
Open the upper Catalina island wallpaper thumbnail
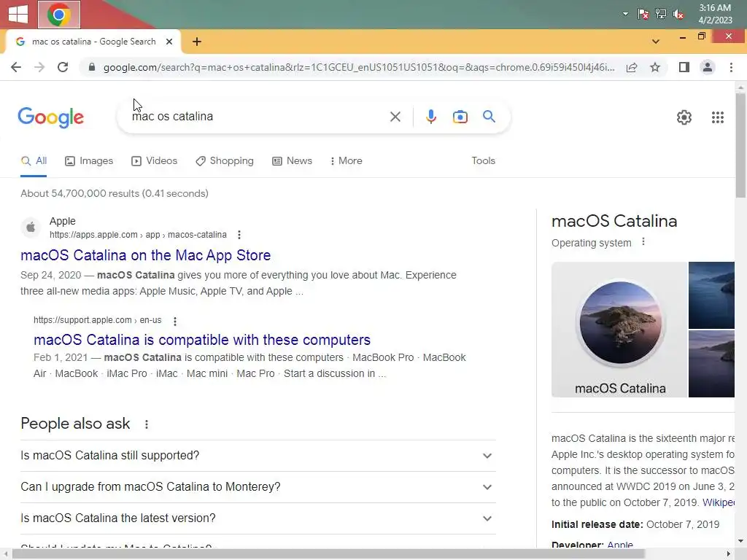click(x=712, y=295)
